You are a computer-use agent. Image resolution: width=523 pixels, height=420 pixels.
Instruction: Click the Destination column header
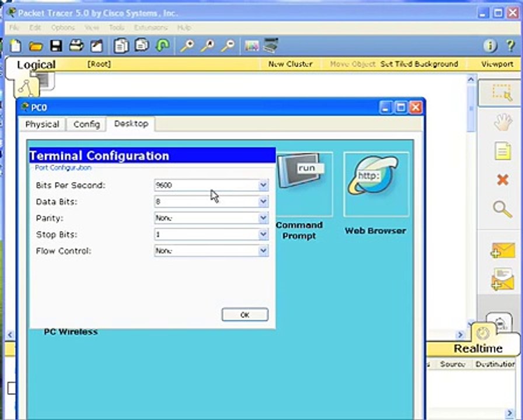coord(496,364)
